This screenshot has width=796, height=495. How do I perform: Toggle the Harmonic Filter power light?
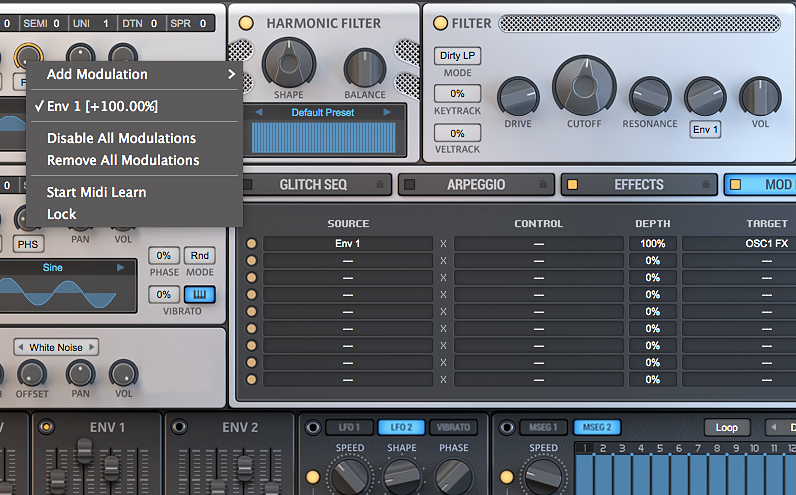tap(246, 23)
